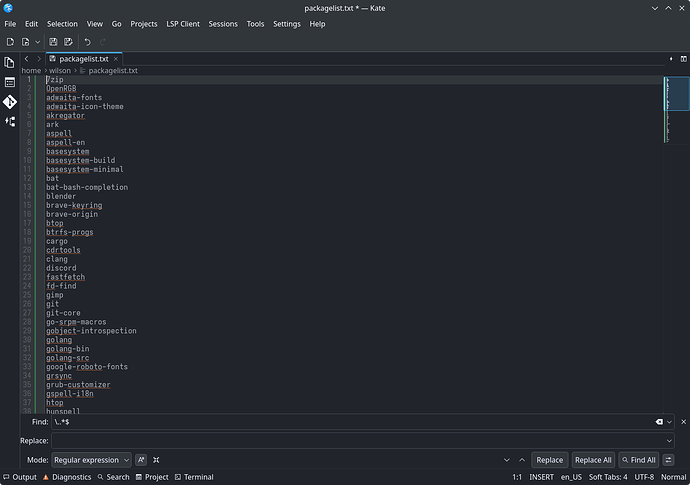Click the Kate application icon in title bar
This screenshot has width=690, height=485.
(8, 8)
